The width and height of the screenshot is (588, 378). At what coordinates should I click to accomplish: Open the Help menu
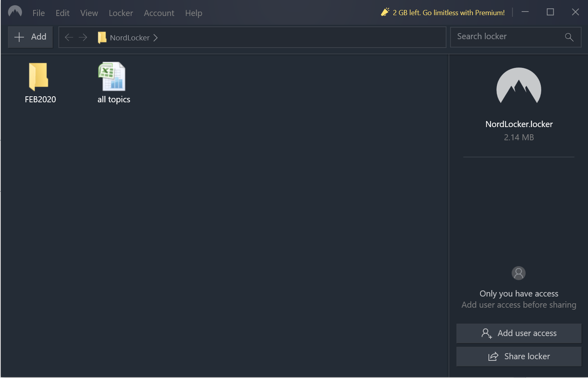point(193,13)
